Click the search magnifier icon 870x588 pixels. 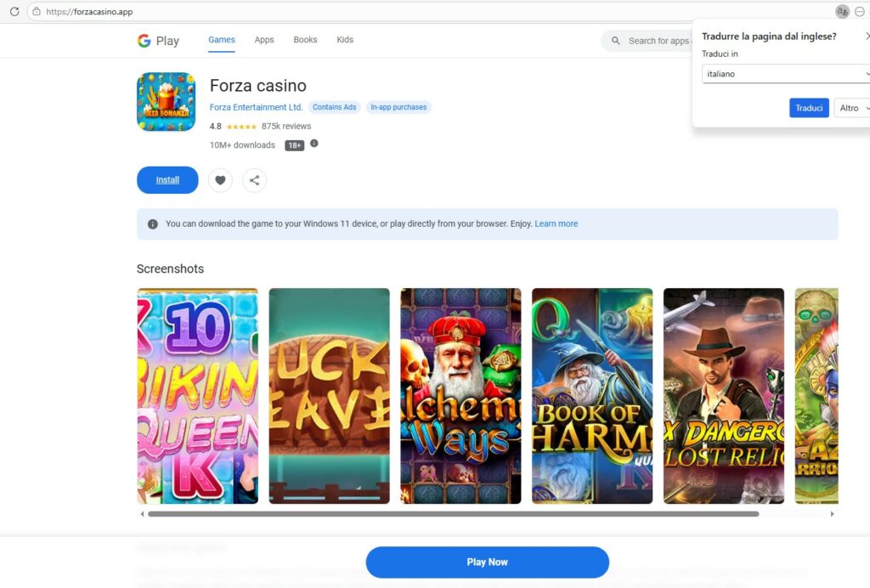click(616, 41)
